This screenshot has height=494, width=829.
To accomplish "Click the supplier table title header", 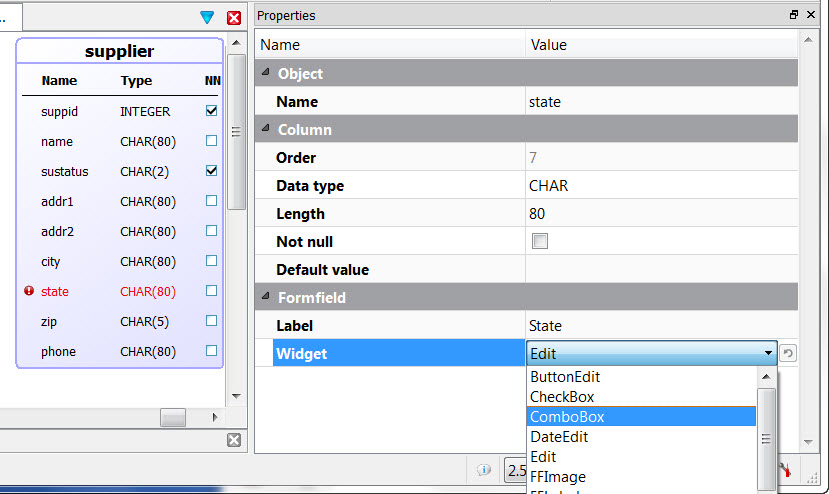I will [x=120, y=51].
